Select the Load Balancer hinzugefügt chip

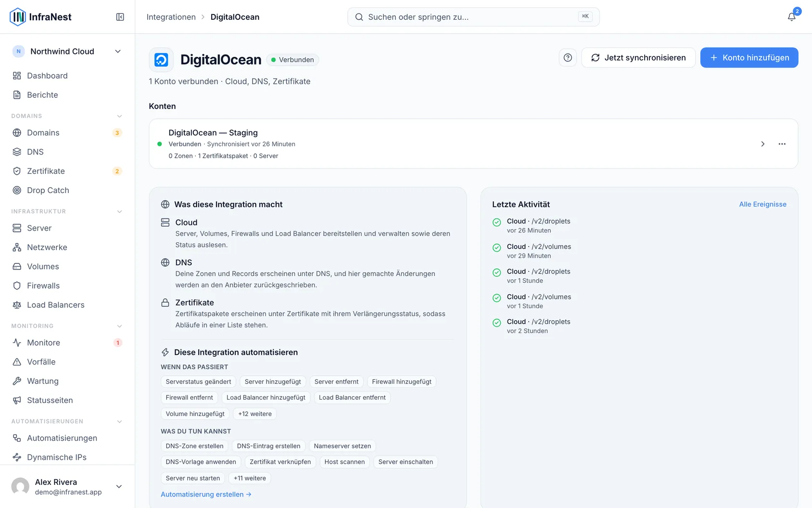coord(266,398)
